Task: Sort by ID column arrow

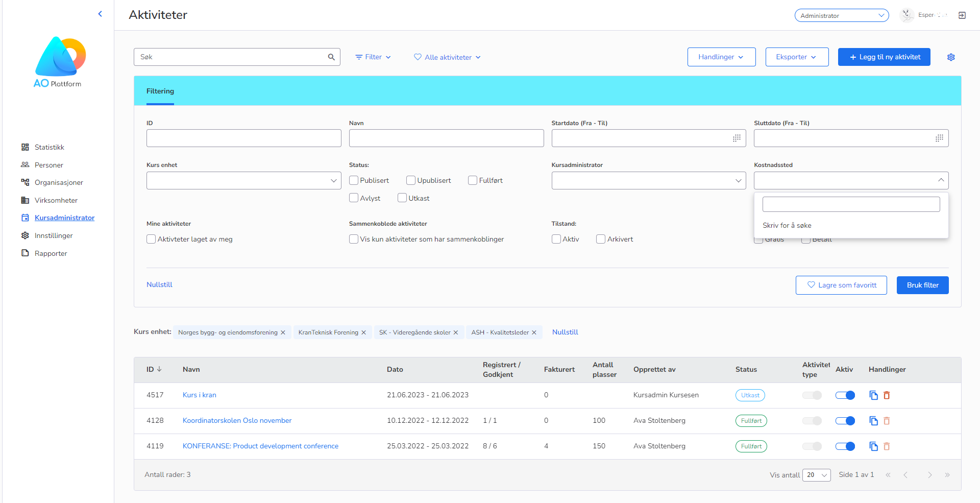Action: click(x=159, y=369)
